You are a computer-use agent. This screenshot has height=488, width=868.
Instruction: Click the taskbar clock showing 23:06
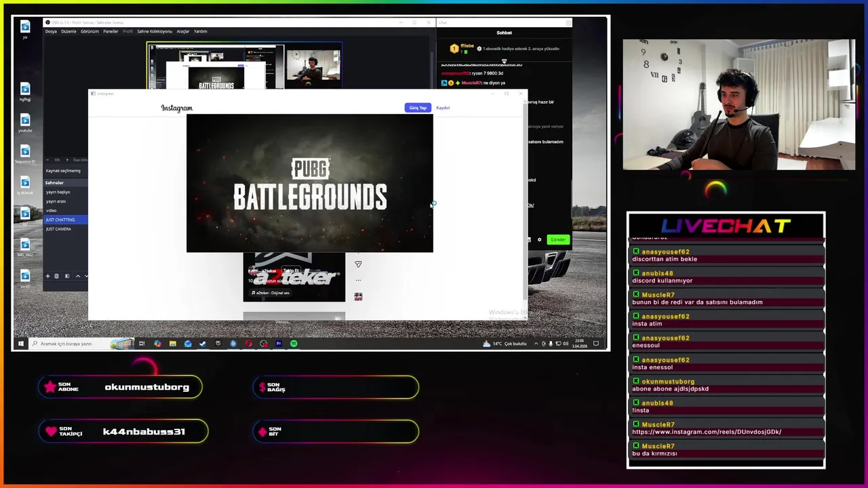coord(580,344)
